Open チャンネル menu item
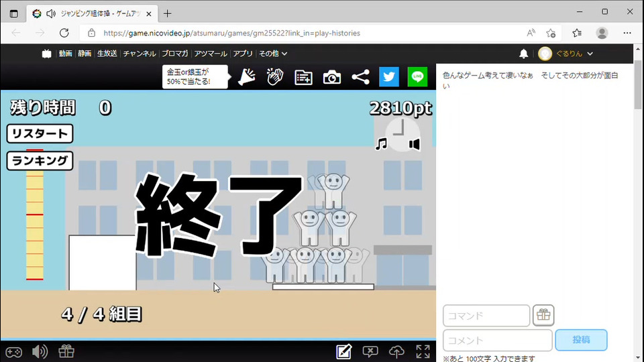The width and height of the screenshot is (644, 362). (140, 54)
